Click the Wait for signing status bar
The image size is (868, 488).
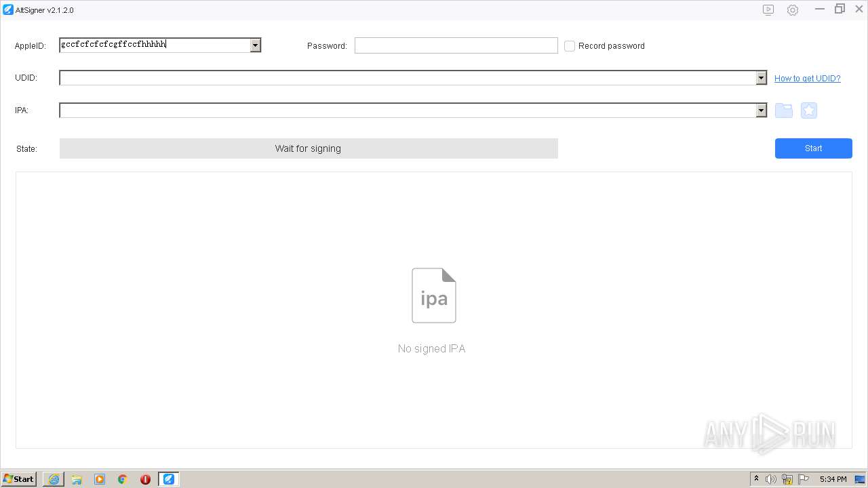click(309, 148)
